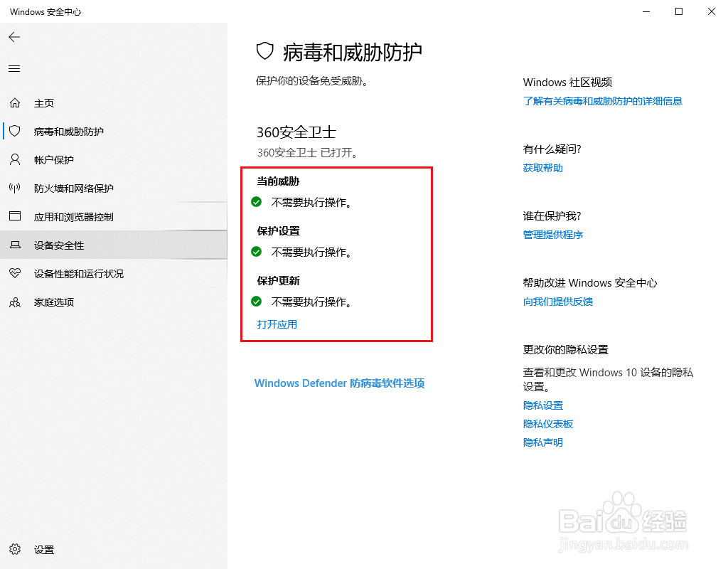This screenshot has height=569, width=728.
Task: Open the 隐私设置 link
Action: click(542, 405)
